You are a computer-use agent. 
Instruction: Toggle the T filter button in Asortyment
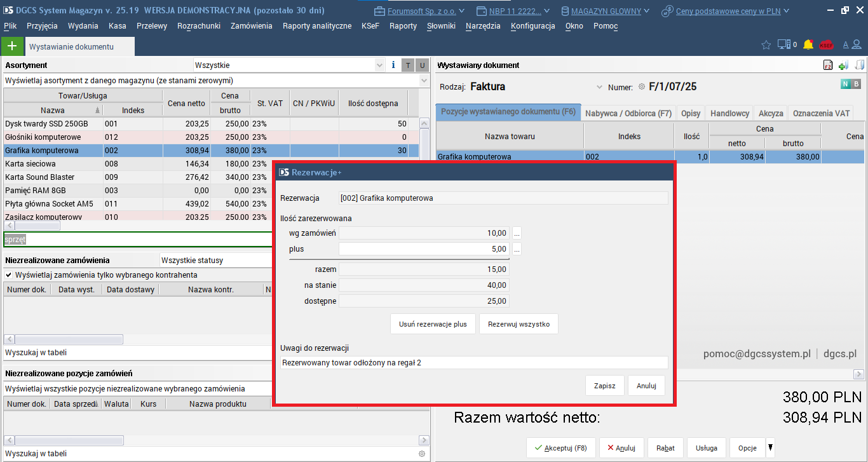click(408, 65)
